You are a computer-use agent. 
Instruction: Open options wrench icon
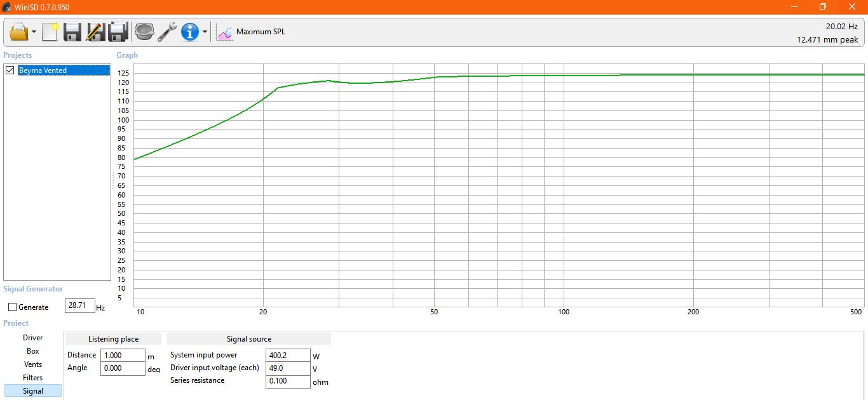tap(167, 32)
